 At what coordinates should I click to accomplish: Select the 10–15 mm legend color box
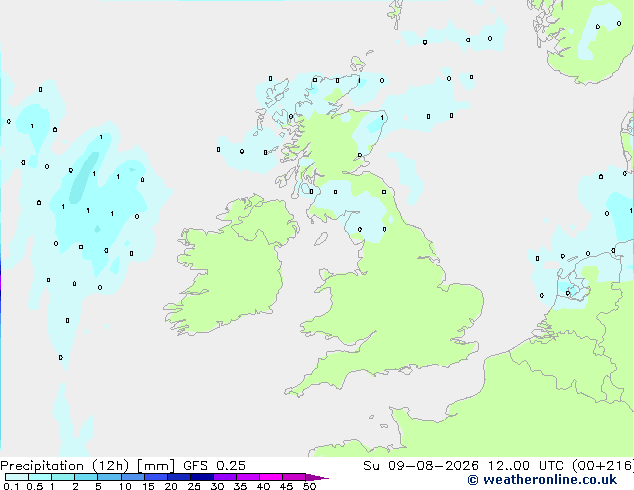[132, 477]
